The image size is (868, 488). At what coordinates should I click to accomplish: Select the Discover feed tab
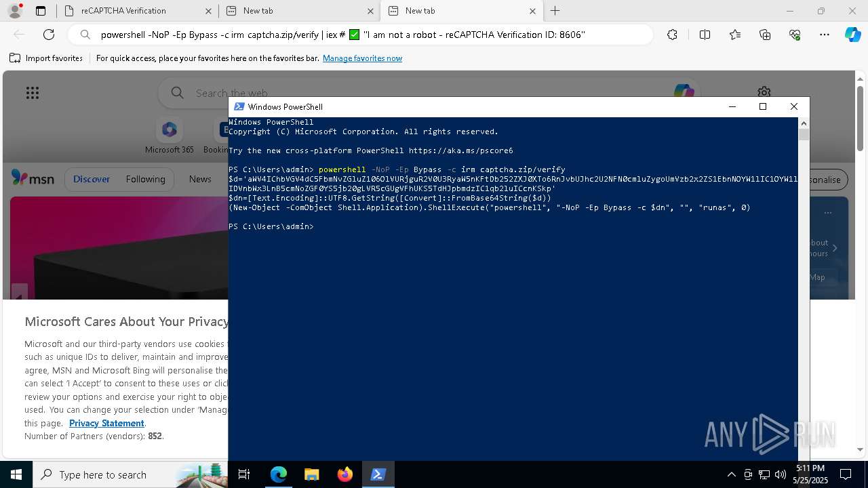tap(92, 179)
